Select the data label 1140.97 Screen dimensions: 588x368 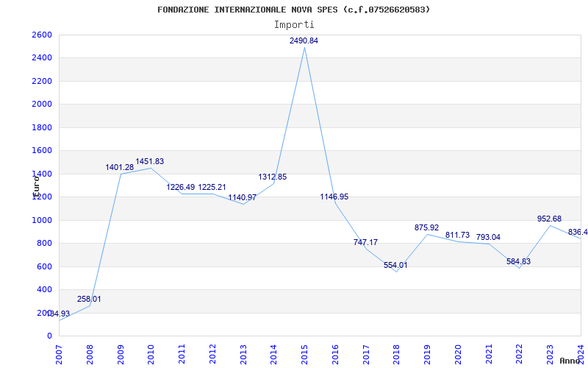(243, 197)
